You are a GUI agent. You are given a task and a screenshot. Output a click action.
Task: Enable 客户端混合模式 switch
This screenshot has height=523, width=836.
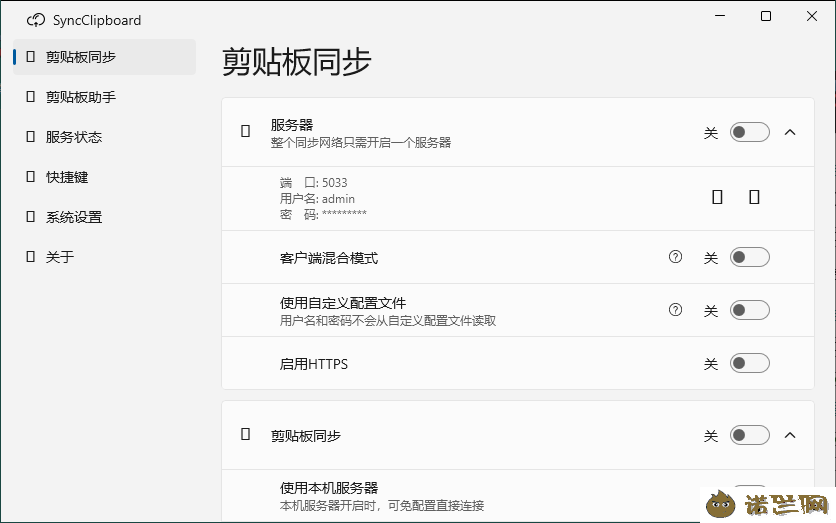[x=750, y=258]
